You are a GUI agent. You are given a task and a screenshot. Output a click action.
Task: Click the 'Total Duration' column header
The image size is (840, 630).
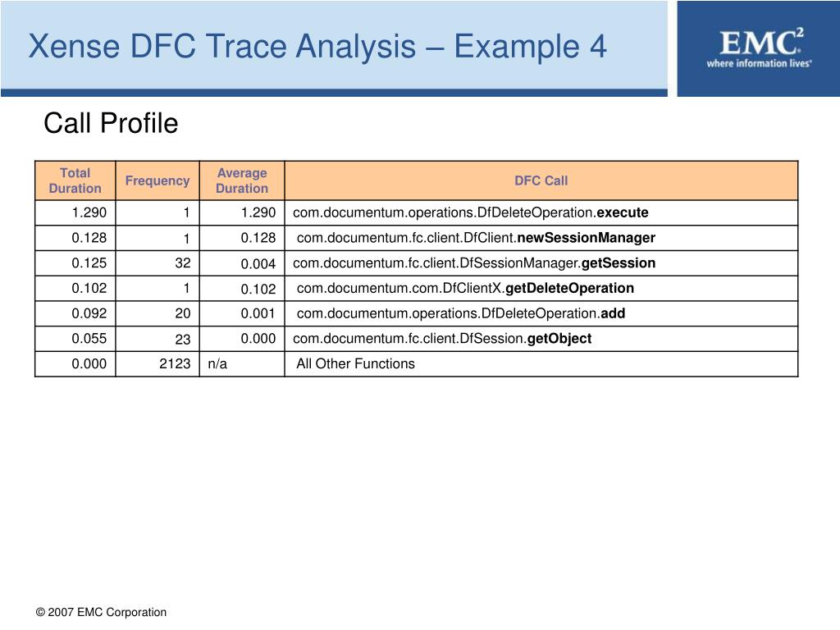tap(75, 180)
